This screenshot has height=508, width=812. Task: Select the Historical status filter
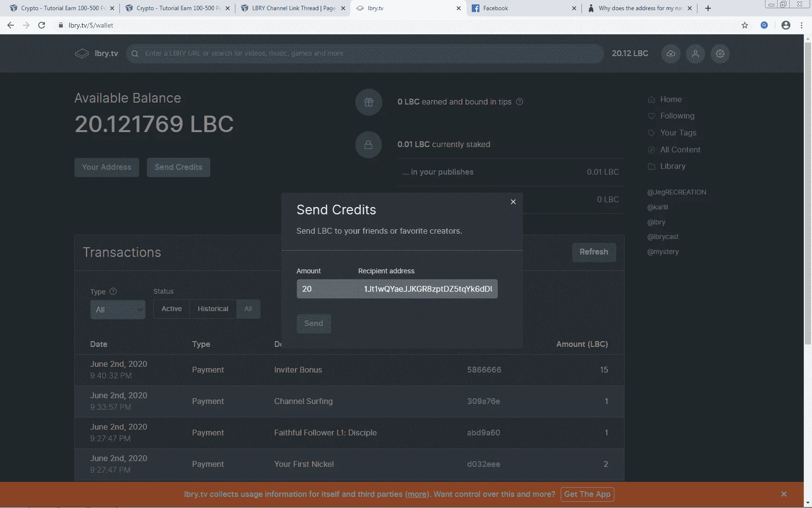(213, 309)
